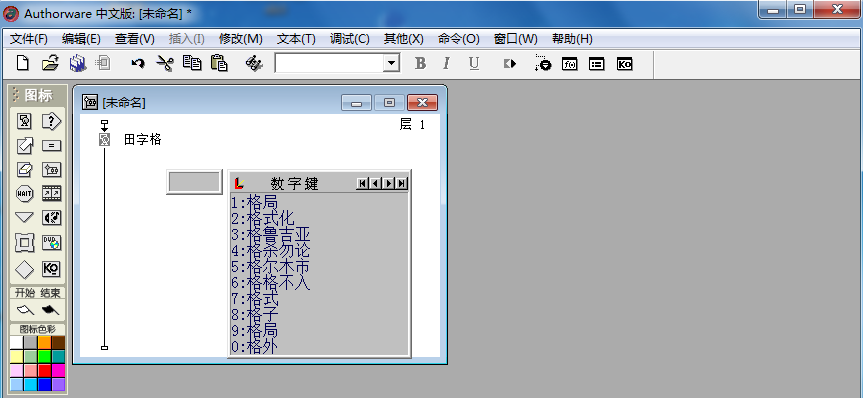Pick the blue icon color swatch
This screenshot has height=398, width=863.
click(x=45, y=384)
